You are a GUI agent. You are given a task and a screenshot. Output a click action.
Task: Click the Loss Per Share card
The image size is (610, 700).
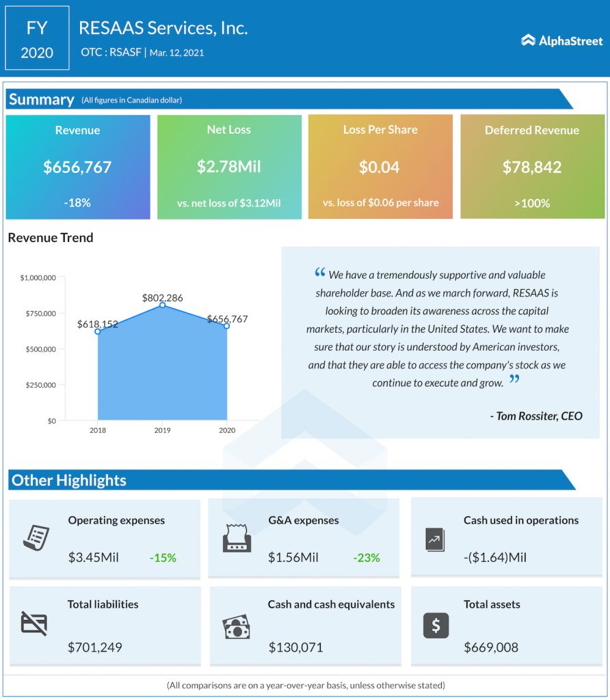coord(380,167)
